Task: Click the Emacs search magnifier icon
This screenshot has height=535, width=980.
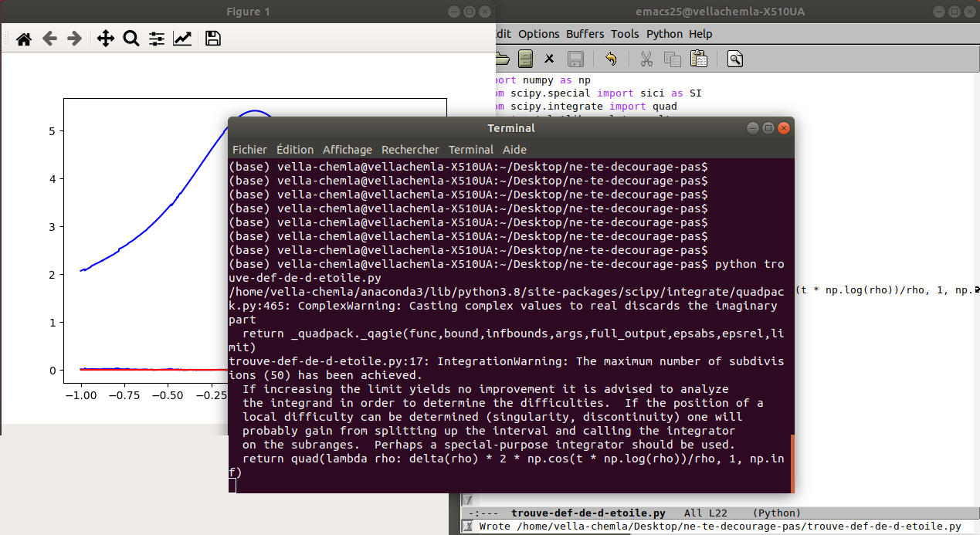Action: click(x=734, y=59)
